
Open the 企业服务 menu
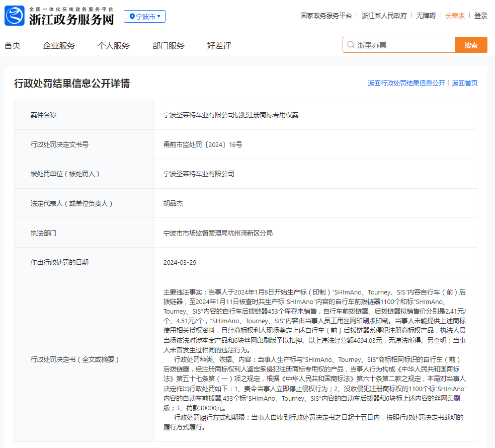tap(59, 45)
